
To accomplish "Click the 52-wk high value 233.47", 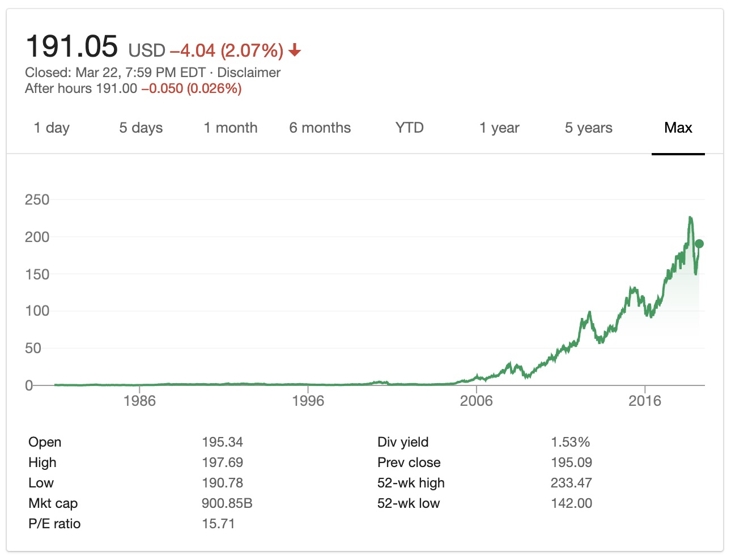I will point(571,483).
